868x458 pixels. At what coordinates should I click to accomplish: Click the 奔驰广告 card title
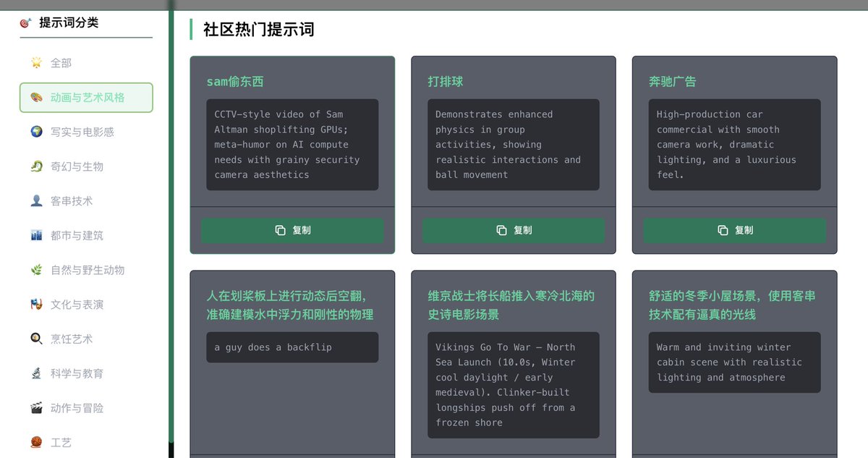pyautogui.click(x=673, y=82)
